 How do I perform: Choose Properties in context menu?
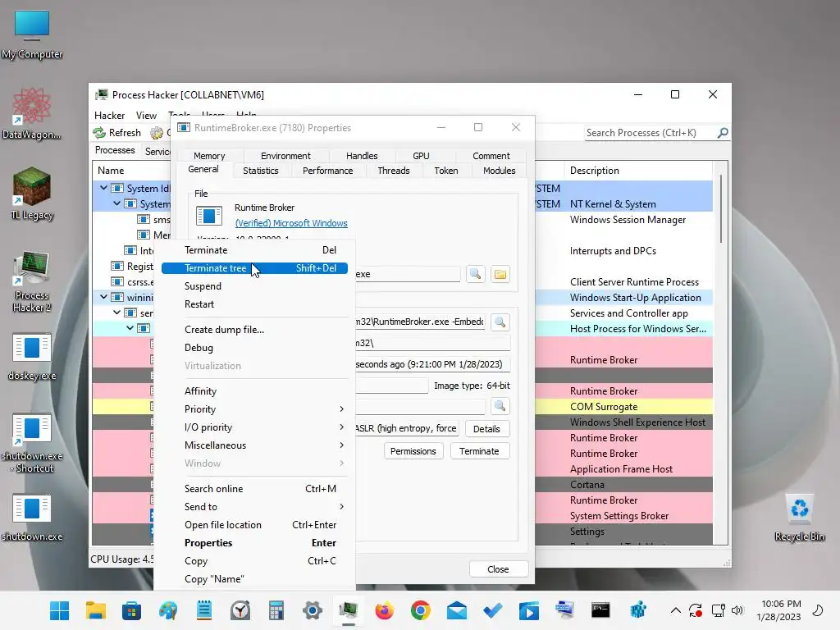254,543
